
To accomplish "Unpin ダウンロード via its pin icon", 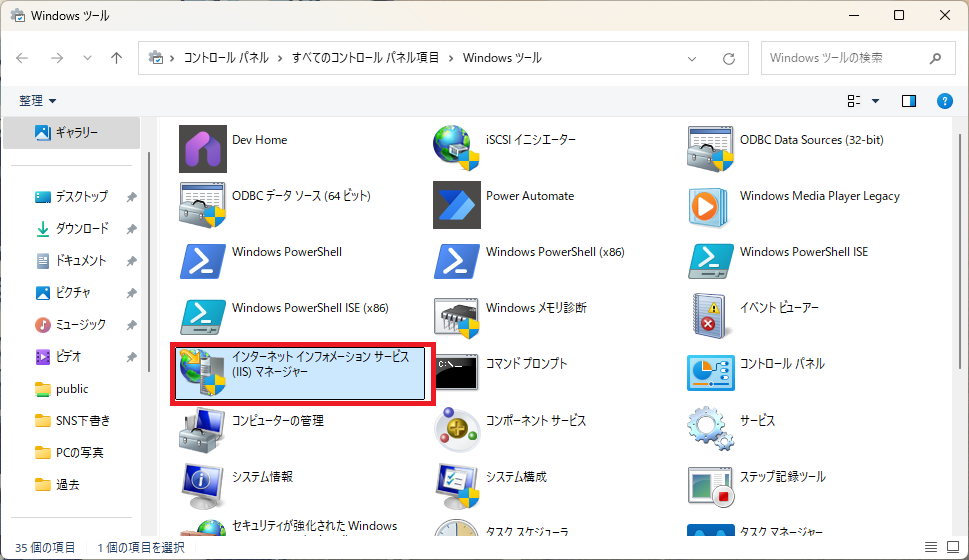I will (x=131, y=229).
